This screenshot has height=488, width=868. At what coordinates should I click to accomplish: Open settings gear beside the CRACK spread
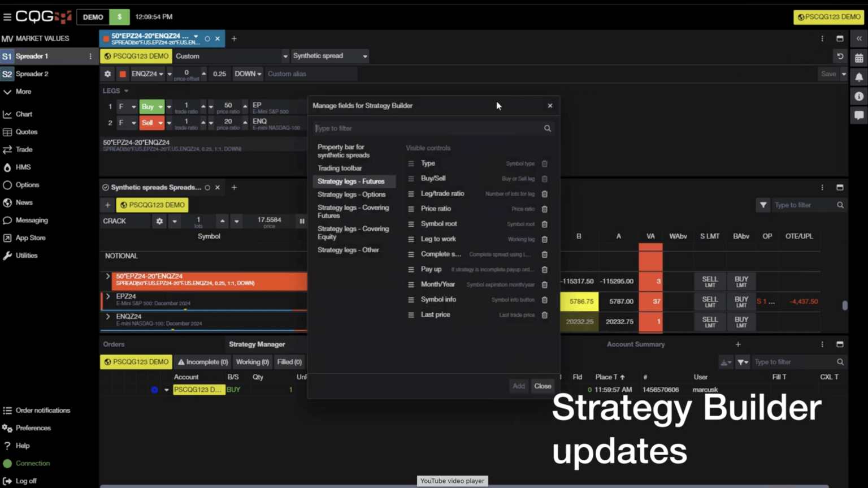point(159,221)
